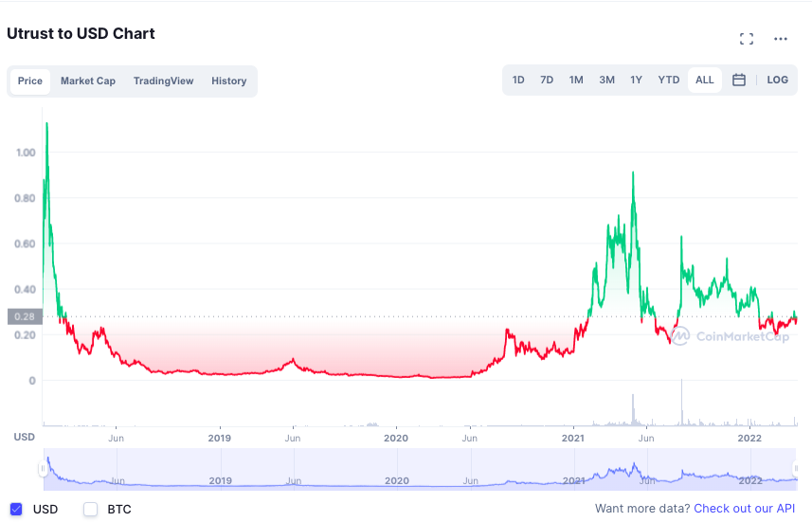Click the USD axis unit label

tap(25, 437)
